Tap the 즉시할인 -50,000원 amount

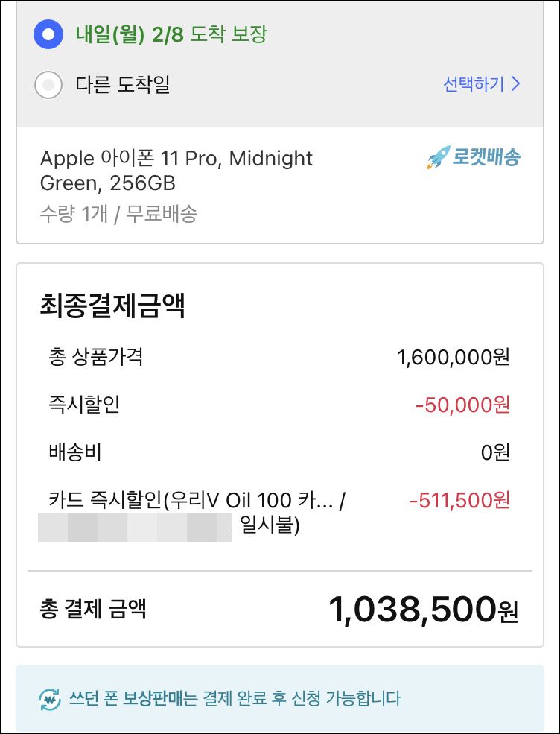click(x=462, y=405)
